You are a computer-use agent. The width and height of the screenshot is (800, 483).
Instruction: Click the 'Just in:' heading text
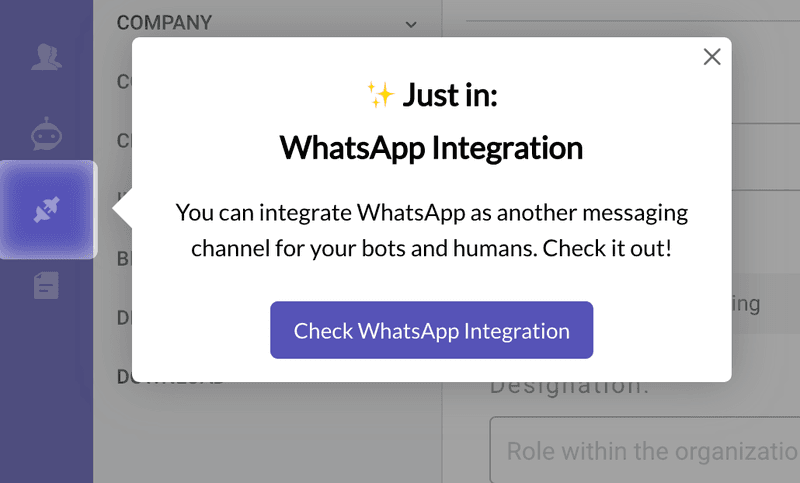449,96
